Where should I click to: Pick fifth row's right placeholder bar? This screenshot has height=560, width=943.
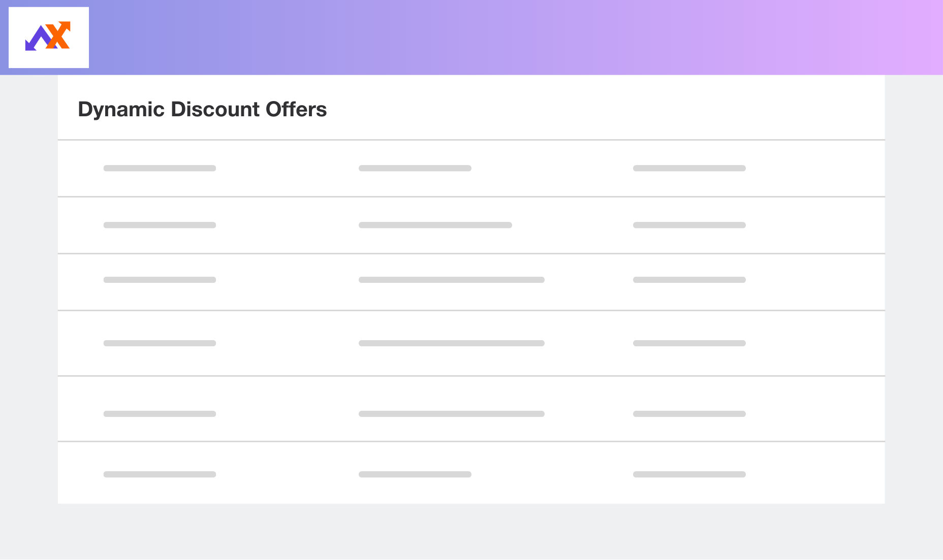[x=689, y=414]
